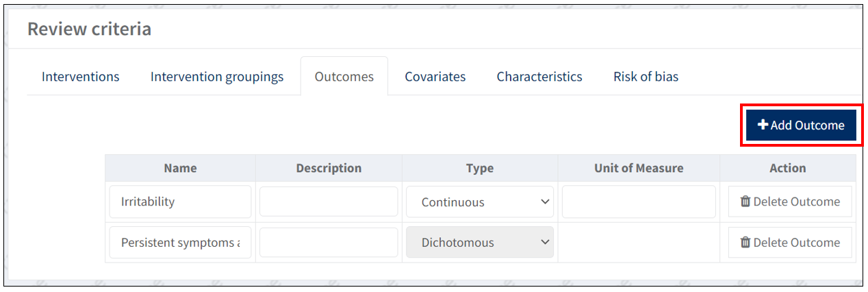Click trash icon in Irritability row

click(745, 202)
